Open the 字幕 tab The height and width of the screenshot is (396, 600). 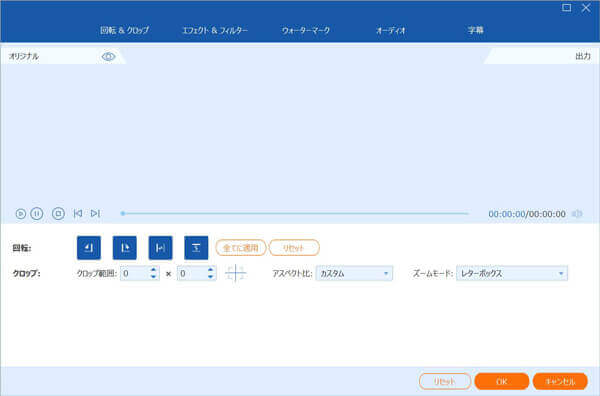click(x=476, y=30)
